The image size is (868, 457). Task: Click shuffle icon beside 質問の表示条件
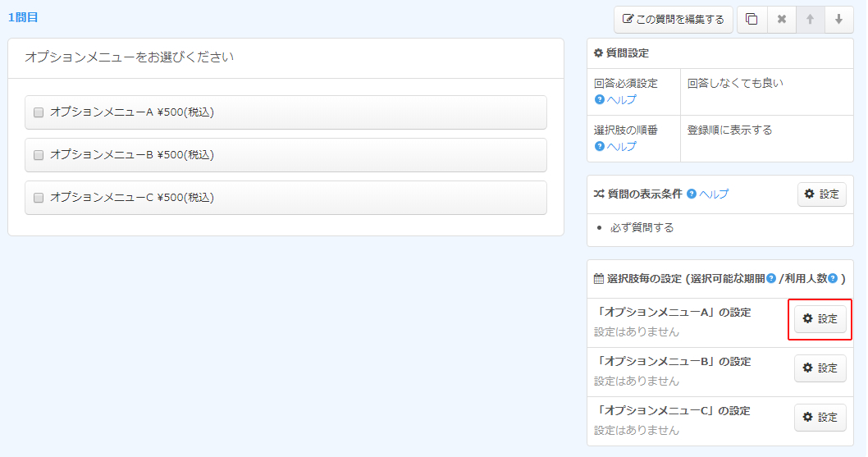click(599, 194)
